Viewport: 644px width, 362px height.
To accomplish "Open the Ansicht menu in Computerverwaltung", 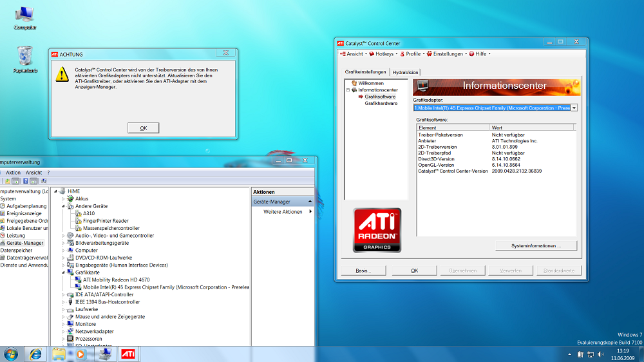I will 33,173.
